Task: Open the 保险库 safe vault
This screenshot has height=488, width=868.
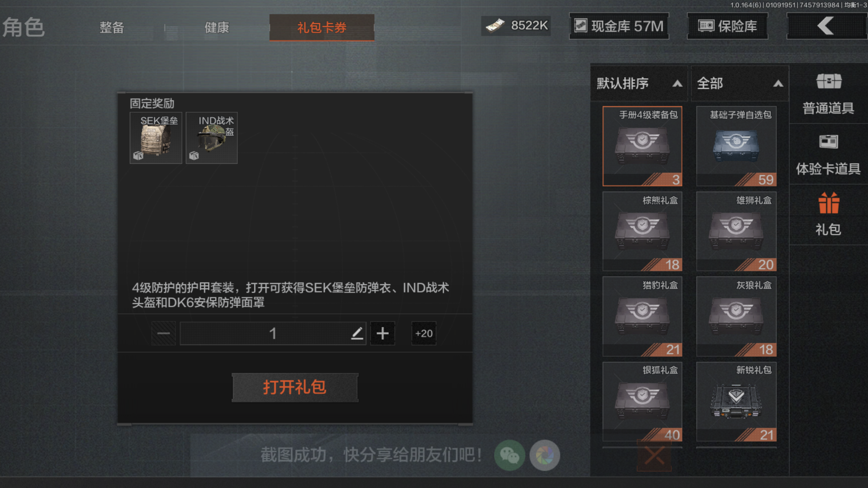Action: pyautogui.click(x=727, y=26)
